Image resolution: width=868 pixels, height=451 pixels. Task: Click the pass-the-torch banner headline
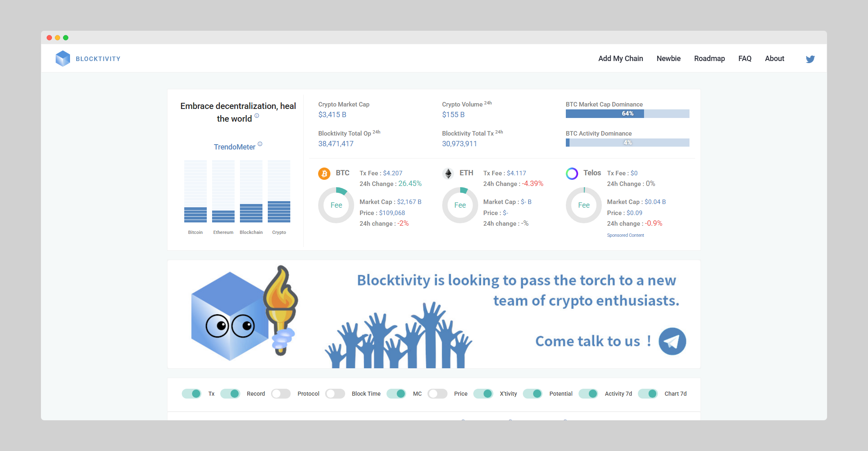(518, 290)
